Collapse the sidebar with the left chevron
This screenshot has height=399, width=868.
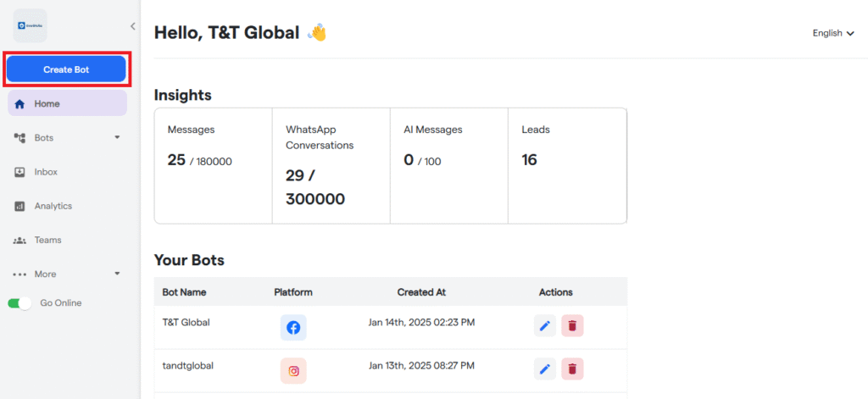point(132,26)
